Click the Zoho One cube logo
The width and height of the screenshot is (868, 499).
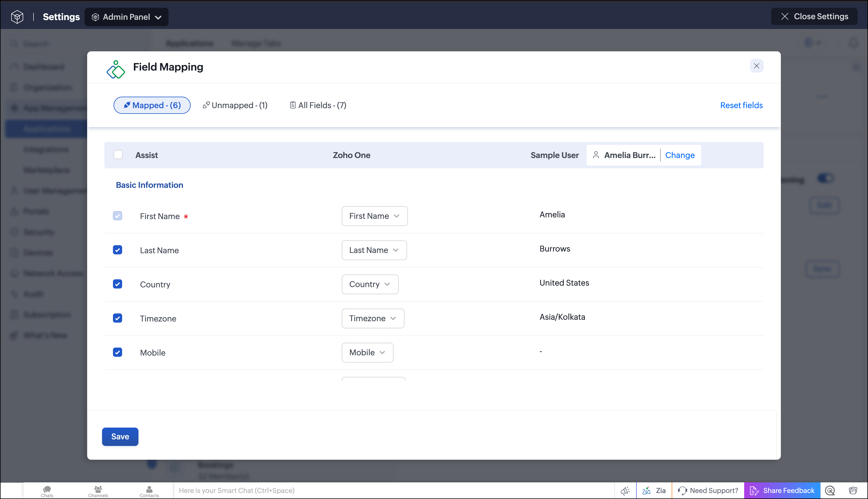[x=17, y=17]
